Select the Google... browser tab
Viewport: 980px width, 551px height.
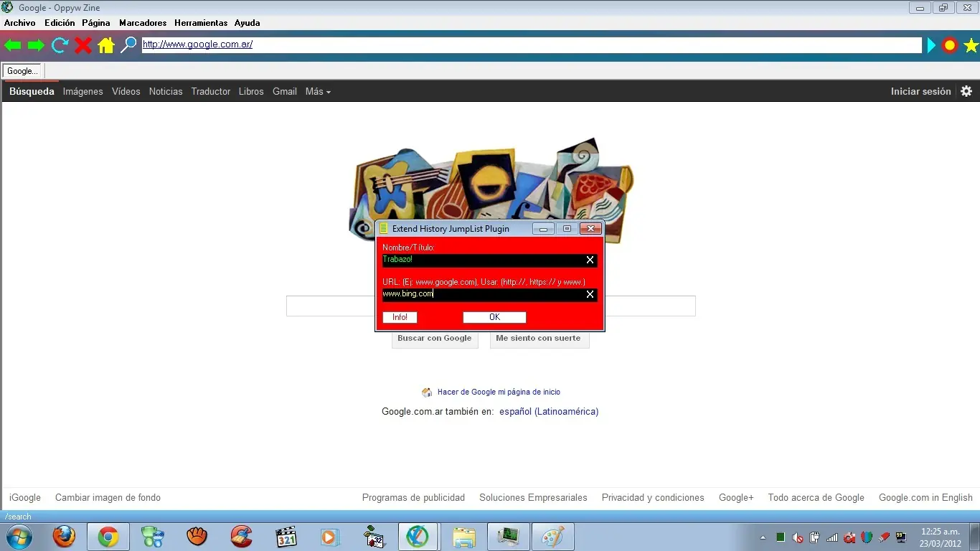pos(23,71)
